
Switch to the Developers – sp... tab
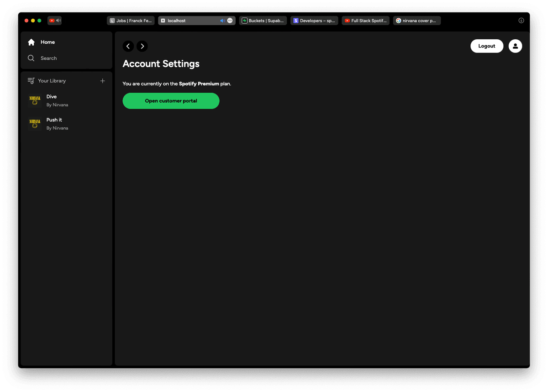click(314, 21)
